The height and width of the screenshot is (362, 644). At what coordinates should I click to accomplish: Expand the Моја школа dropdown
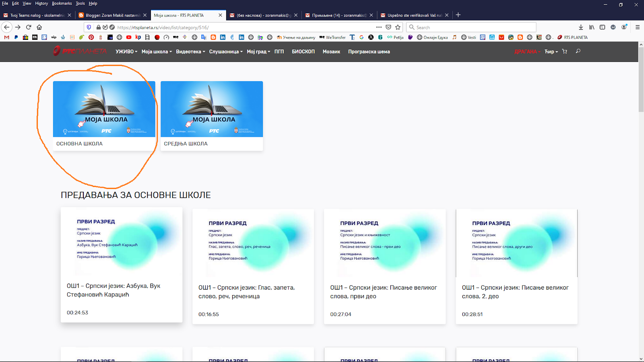pyautogui.click(x=157, y=51)
